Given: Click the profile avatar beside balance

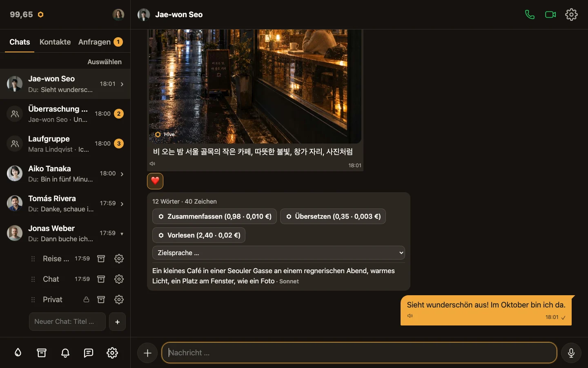Looking at the screenshot, I should [x=118, y=15].
